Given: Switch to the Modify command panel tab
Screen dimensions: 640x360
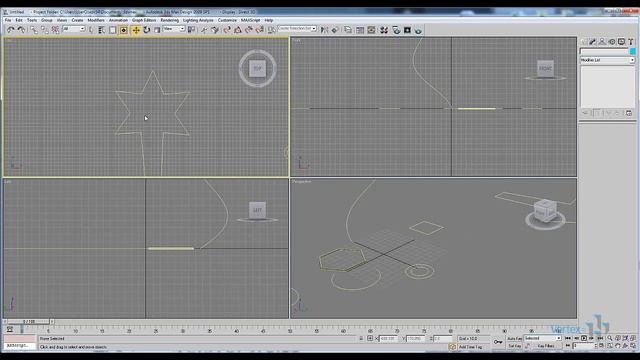Looking at the screenshot, I should tap(593, 42).
